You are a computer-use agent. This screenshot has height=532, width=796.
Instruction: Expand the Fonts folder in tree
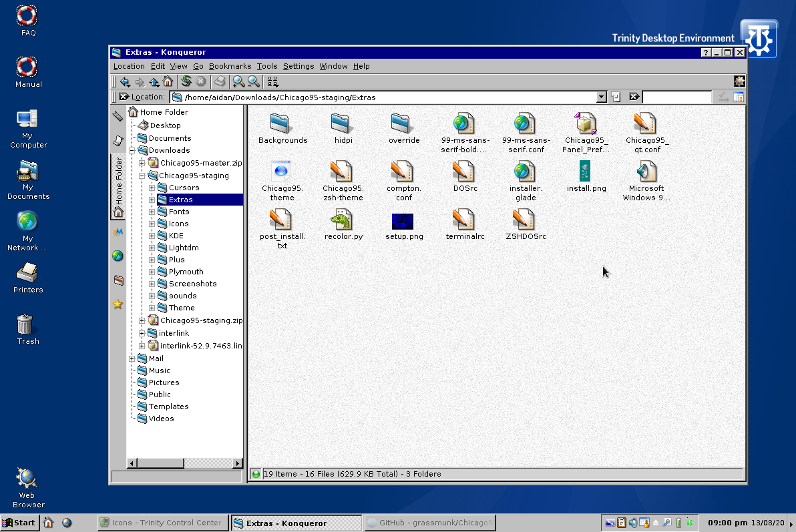pos(152,212)
